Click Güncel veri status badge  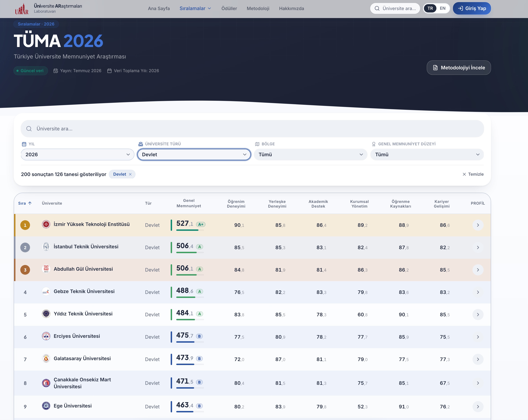31,71
